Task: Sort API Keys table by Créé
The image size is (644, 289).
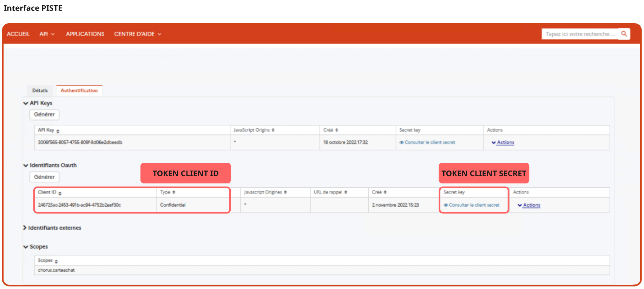Action: (x=337, y=130)
